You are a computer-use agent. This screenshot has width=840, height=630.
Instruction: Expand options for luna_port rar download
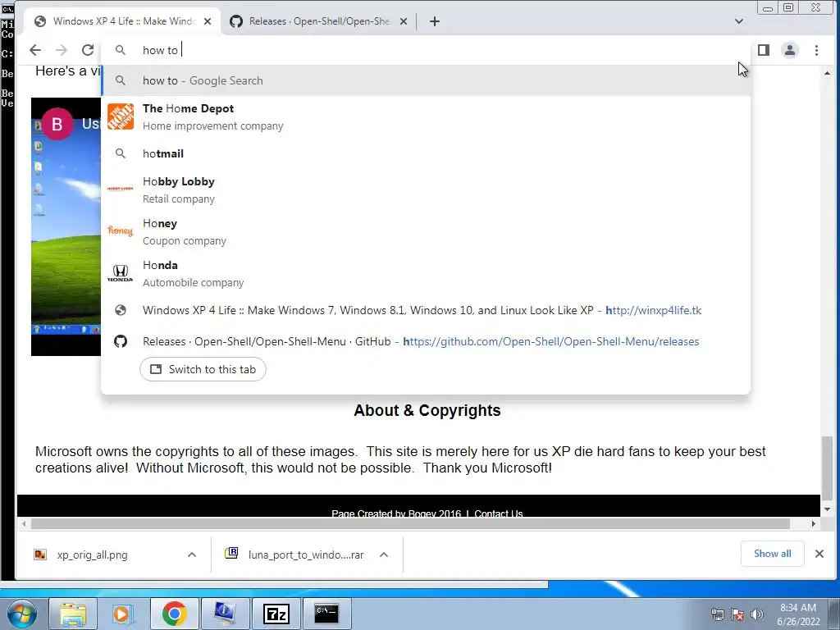pyautogui.click(x=384, y=555)
